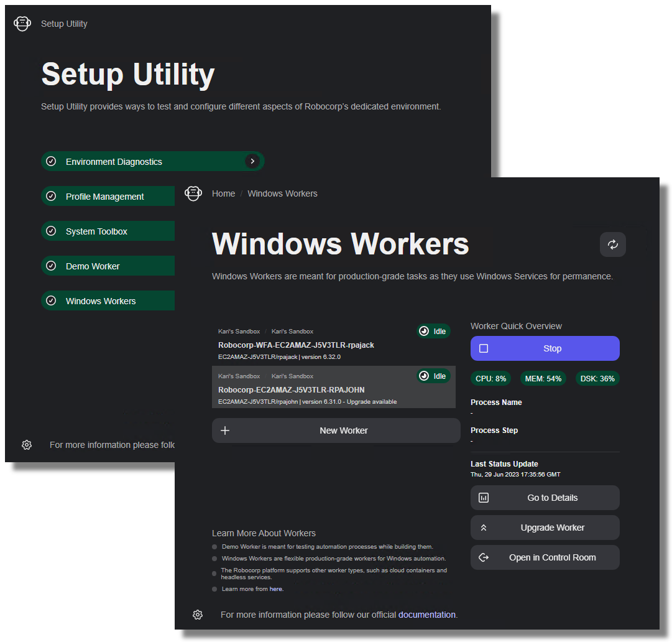Click Idle status badge for rpajack worker
This screenshot has width=672, height=642.
433,331
